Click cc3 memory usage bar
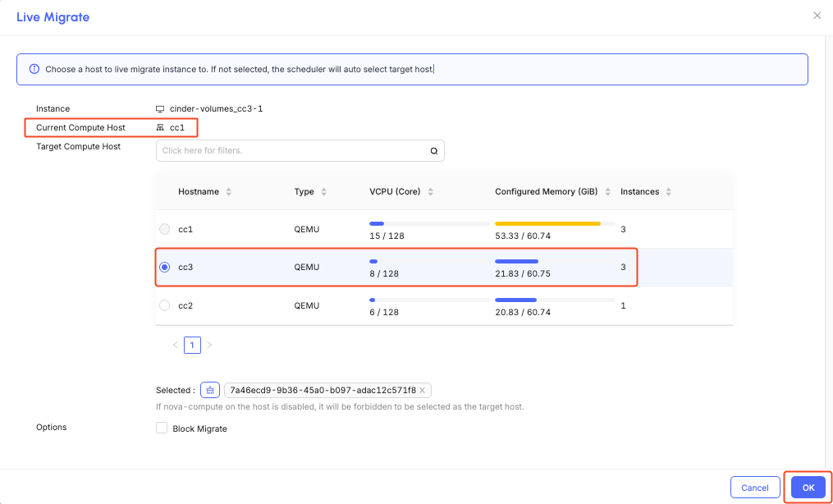 tap(555, 261)
